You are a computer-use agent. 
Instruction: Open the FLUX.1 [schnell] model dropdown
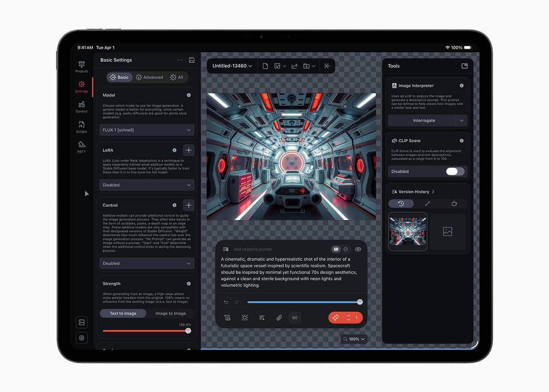point(147,130)
